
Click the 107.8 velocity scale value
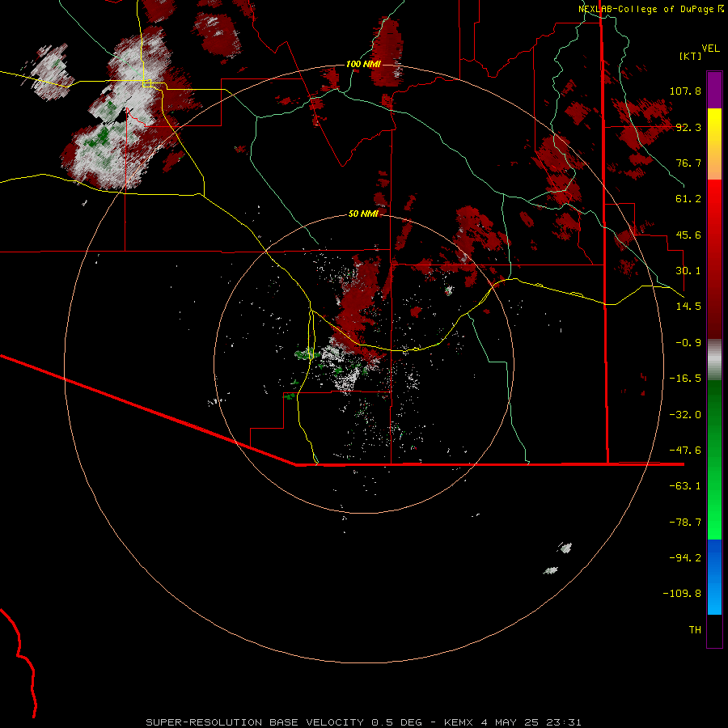(685, 91)
